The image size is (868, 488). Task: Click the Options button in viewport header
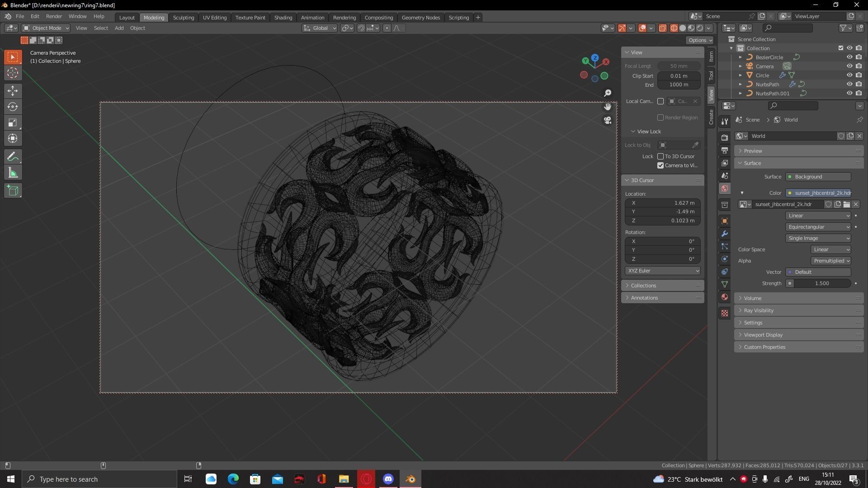tap(700, 40)
